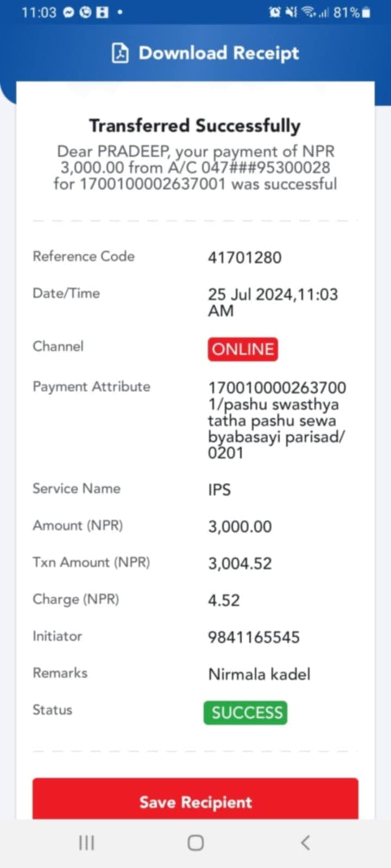Tap the red ONLINE channel badge
Screen dimensions: 391x868
(243, 349)
